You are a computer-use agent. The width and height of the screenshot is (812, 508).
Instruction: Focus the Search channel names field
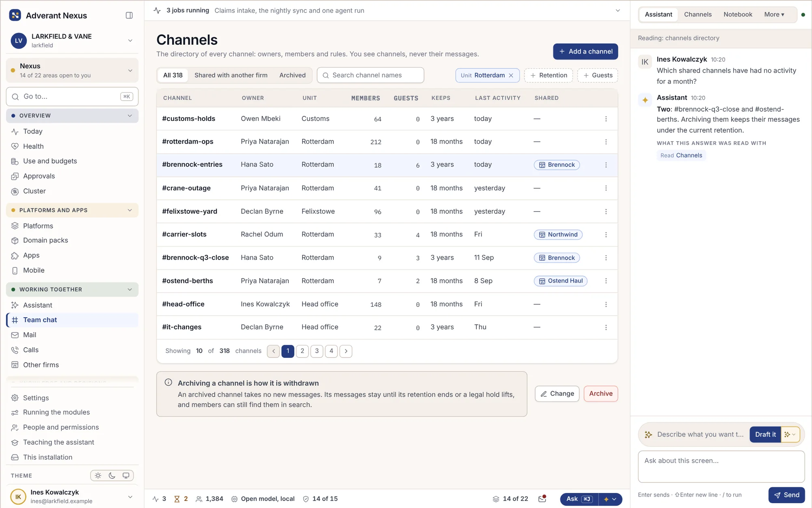coord(370,75)
